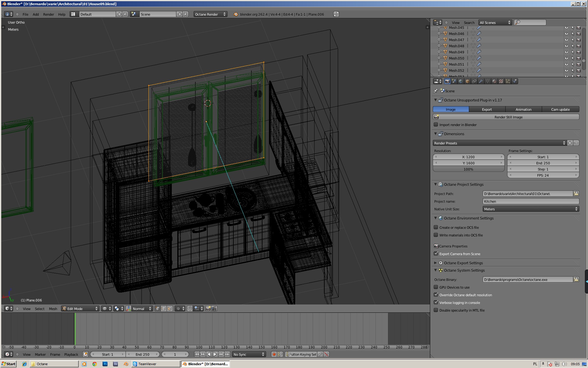This screenshot has height=368, width=588.
Task: Click the resolution percentage 100% slider
Action: pos(468,169)
